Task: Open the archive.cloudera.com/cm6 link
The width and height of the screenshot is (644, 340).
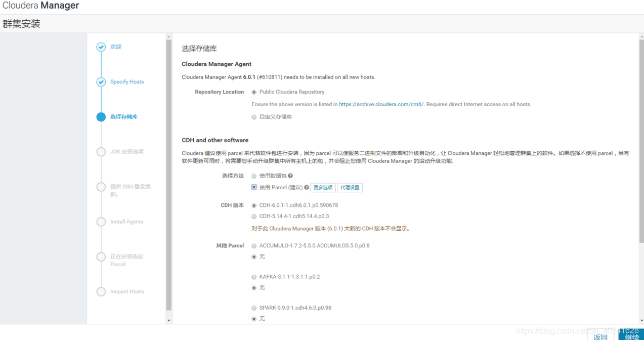Action: click(381, 104)
